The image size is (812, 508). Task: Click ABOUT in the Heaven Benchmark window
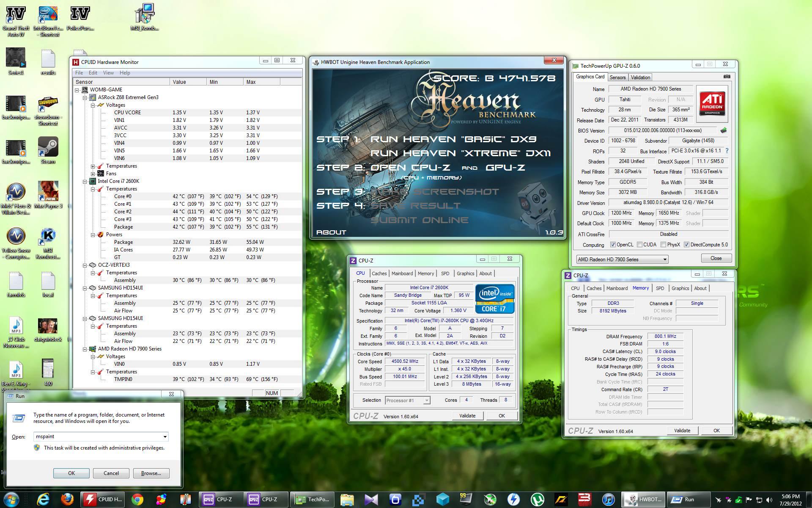331,232
